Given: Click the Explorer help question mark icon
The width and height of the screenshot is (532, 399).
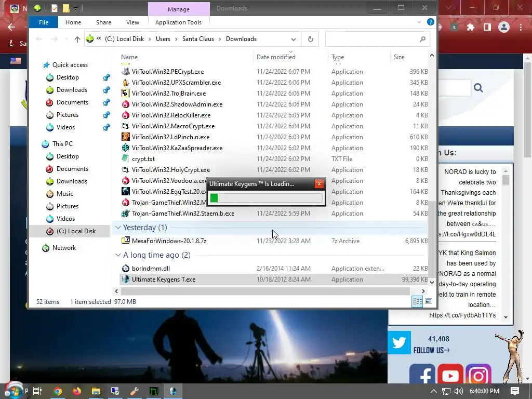Looking at the screenshot, I should (431, 22).
